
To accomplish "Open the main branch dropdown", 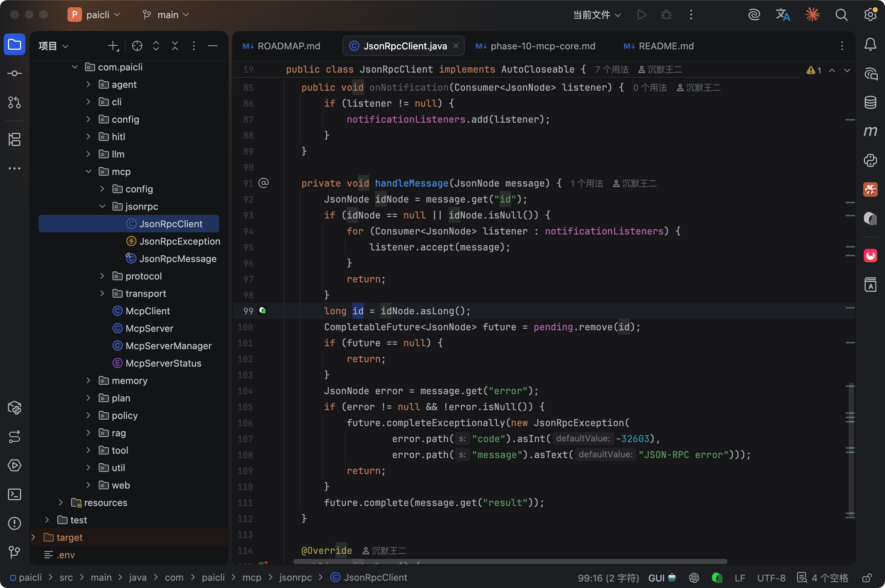I will coord(166,15).
